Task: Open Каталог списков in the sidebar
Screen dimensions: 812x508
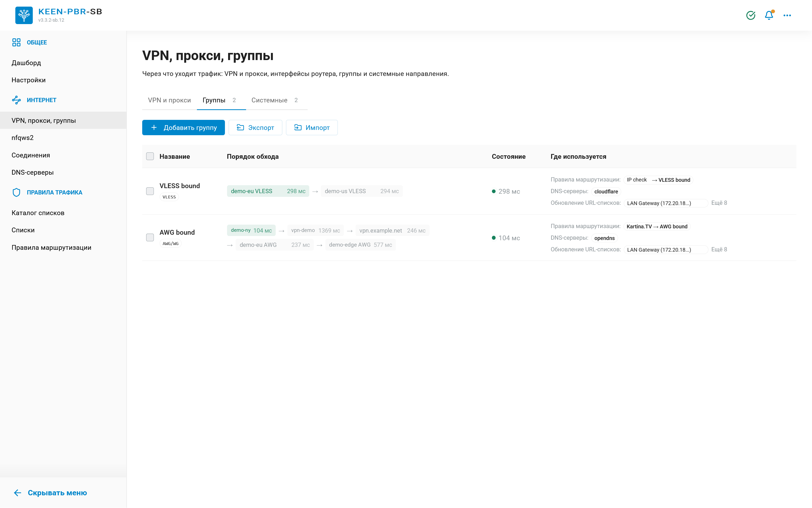Action: (x=63, y=213)
